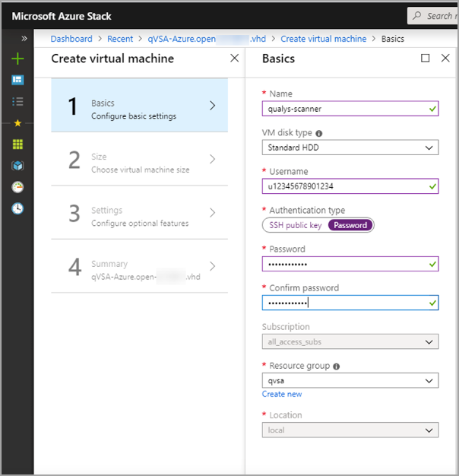
Task: Select SSH public key authentication
Action: point(295,225)
